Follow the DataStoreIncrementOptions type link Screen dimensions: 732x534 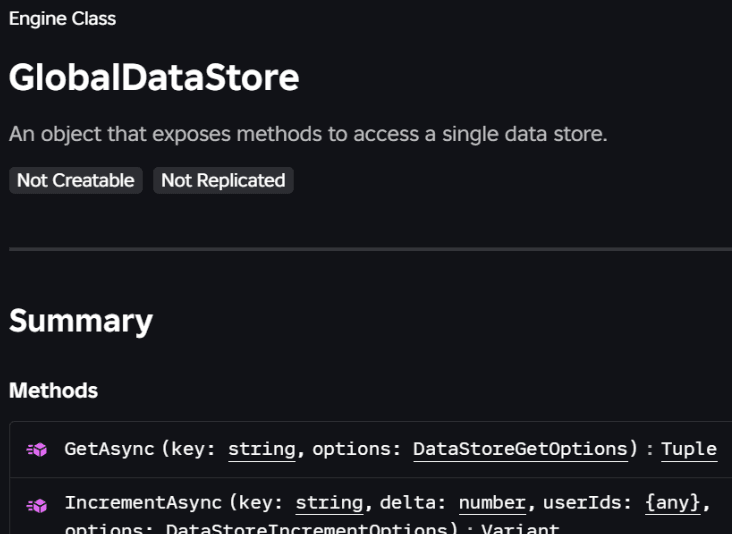coord(307,528)
